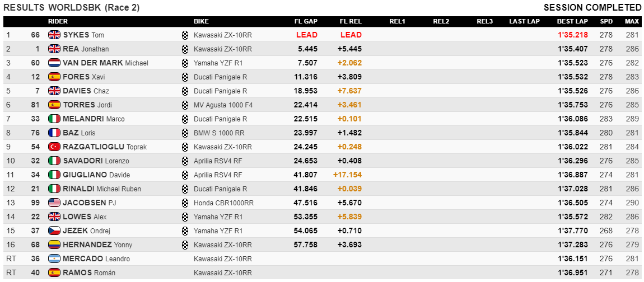Select rider name DAVIES Chaz
644x282 pixels.
(x=86, y=91)
